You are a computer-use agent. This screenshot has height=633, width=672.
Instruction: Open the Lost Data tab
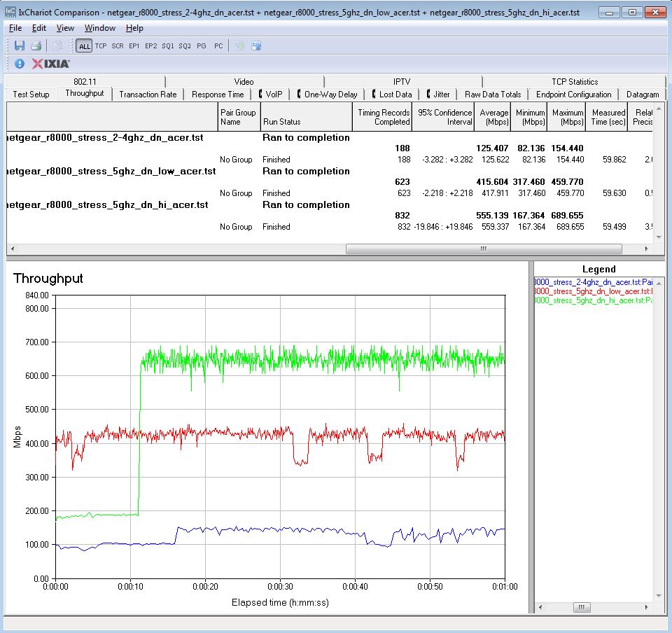392,95
